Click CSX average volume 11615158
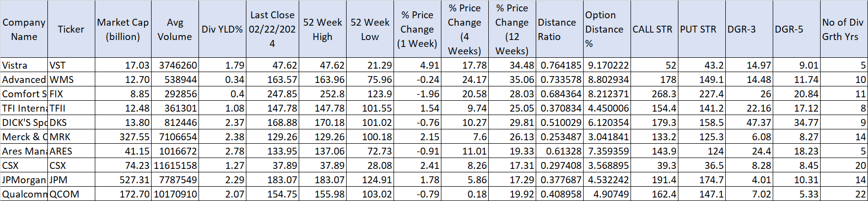 (x=174, y=165)
